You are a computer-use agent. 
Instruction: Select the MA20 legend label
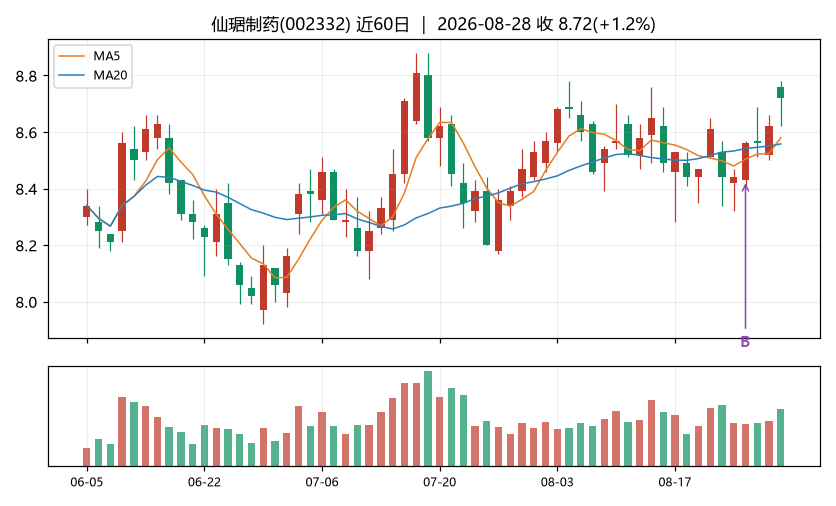(x=110, y=75)
